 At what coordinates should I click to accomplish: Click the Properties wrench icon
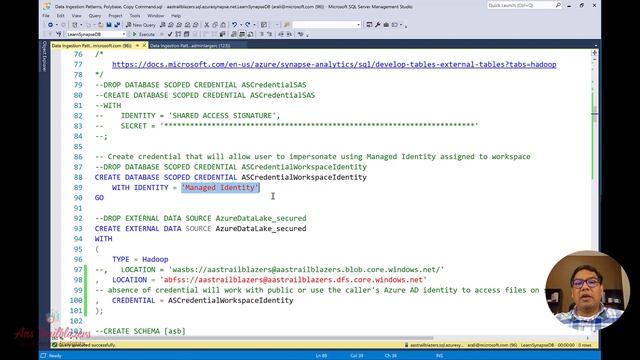coord(378,25)
